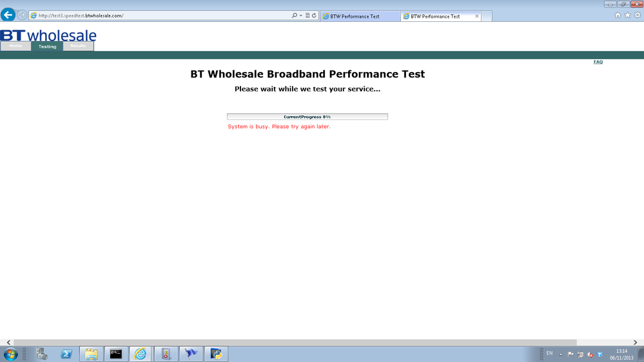The height and width of the screenshot is (362, 644).
Task: Switch to the first BTW Performance Test tab
Action: click(x=360, y=16)
